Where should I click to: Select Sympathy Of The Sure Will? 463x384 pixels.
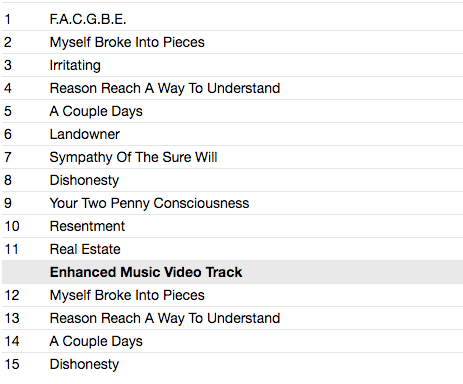(x=232, y=157)
